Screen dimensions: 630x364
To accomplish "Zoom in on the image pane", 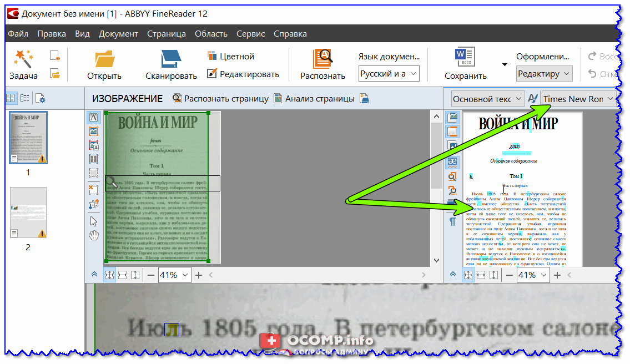I will tap(199, 275).
